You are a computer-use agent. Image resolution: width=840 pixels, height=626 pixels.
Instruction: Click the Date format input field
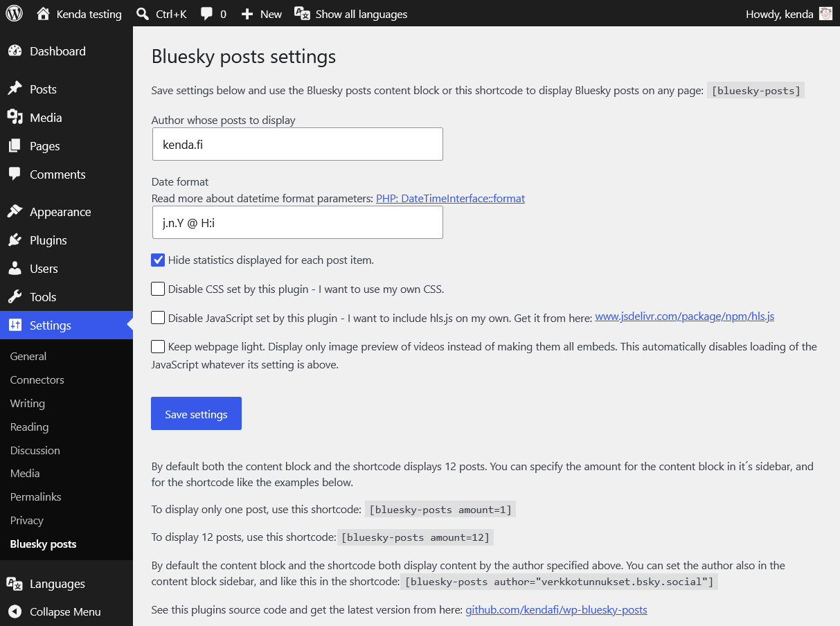(x=297, y=222)
